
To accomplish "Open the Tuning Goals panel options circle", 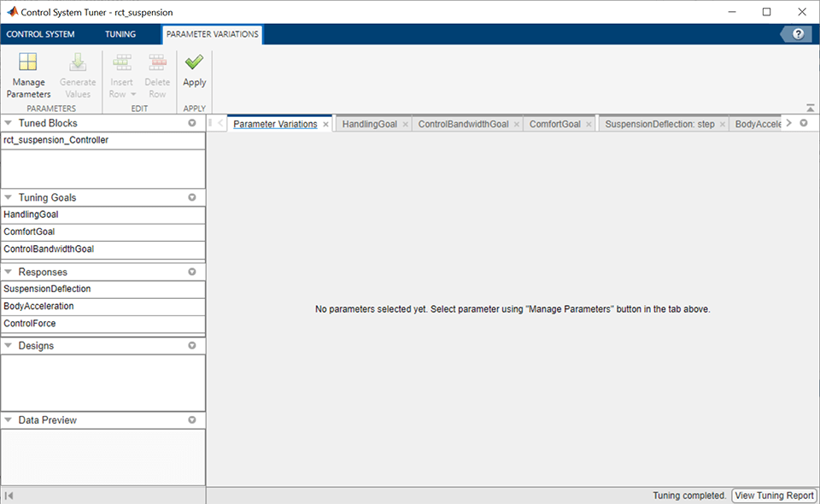I will tap(192, 197).
